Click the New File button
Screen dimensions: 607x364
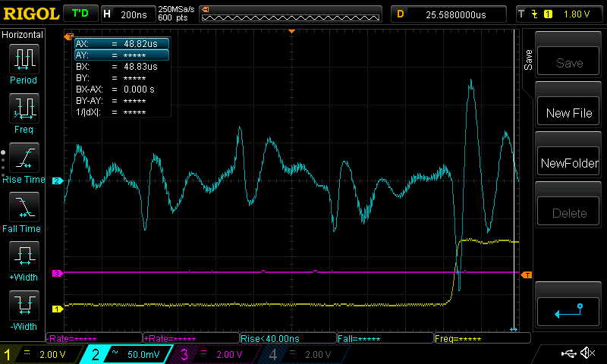tap(568, 111)
